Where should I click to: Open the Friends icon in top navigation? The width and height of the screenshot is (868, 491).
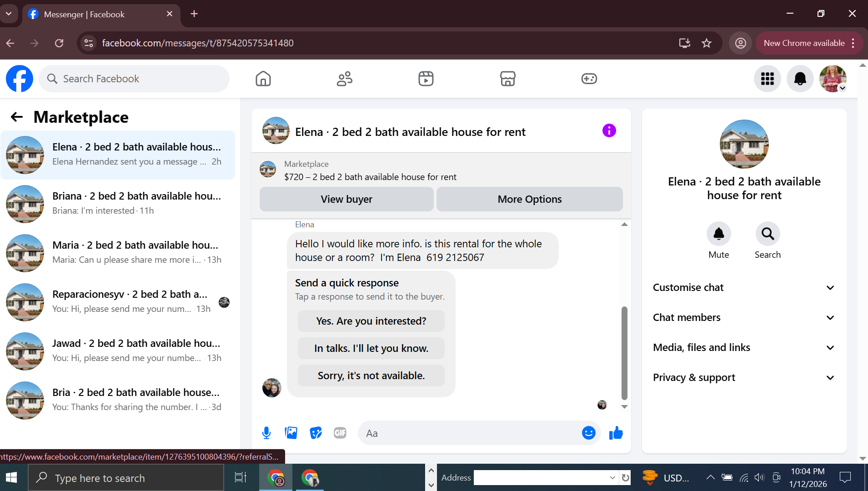tap(345, 79)
